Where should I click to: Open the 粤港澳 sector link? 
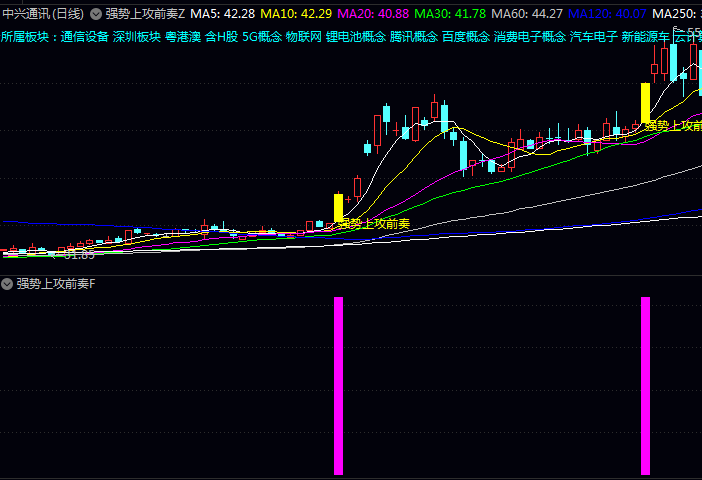point(183,36)
